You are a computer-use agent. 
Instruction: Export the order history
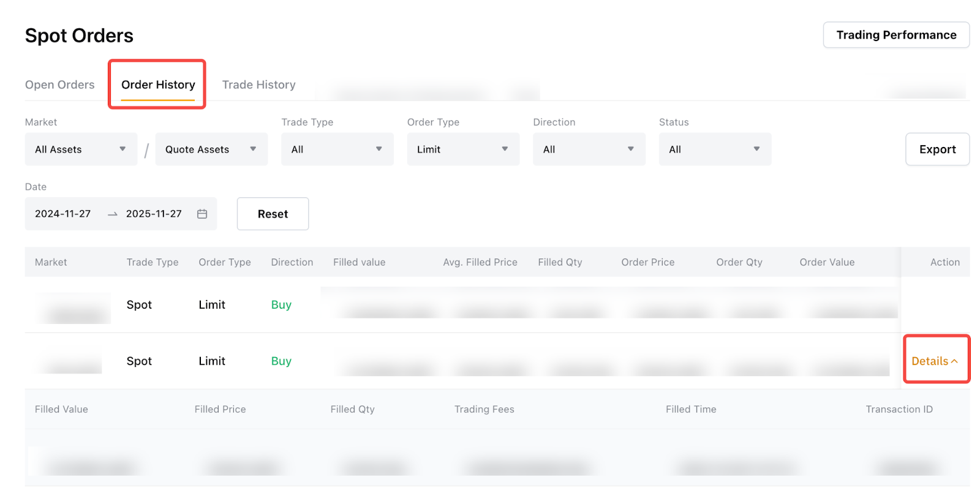pyautogui.click(x=937, y=149)
